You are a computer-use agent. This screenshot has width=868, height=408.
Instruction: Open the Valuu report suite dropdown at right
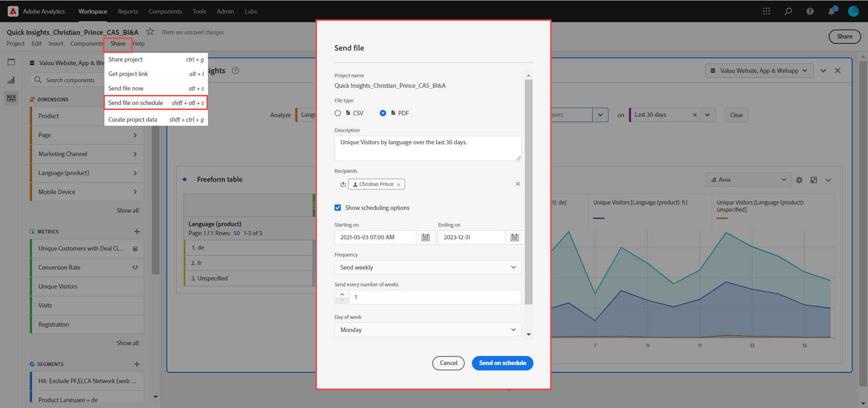[x=759, y=71]
